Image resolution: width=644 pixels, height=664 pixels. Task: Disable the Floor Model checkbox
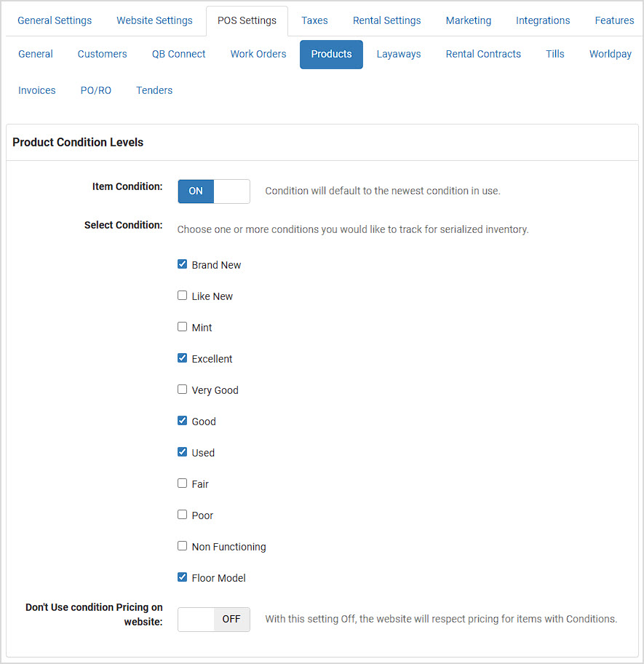(x=182, y=577)
